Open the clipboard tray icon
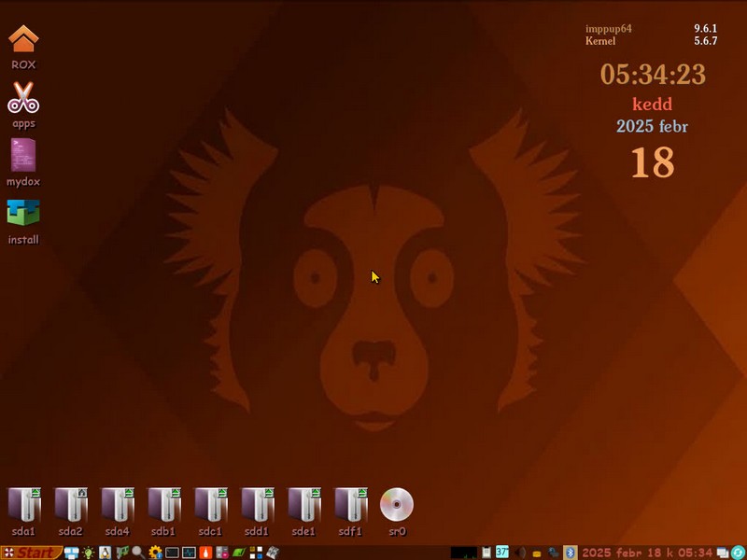Image resolution: width=747 pixels, height=560 pixels. [x=486, y=553]
